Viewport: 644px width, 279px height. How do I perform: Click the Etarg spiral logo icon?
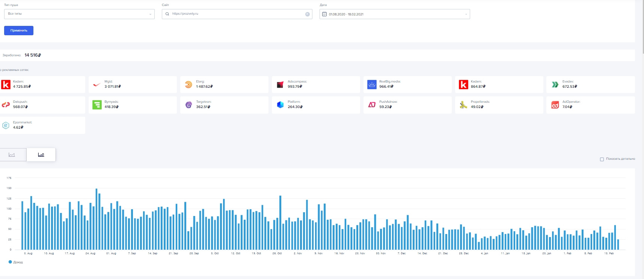pyautogui.click(x=189, y=85)
